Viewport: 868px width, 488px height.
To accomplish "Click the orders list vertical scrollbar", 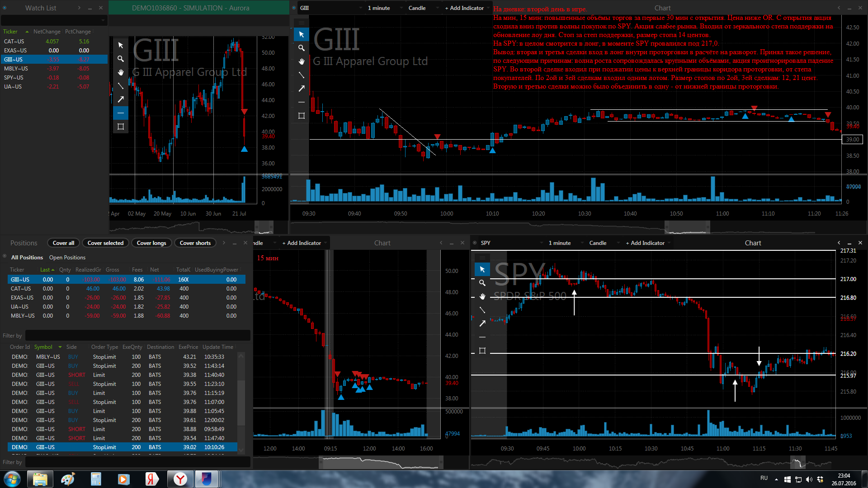I will [x=241, y=402].
